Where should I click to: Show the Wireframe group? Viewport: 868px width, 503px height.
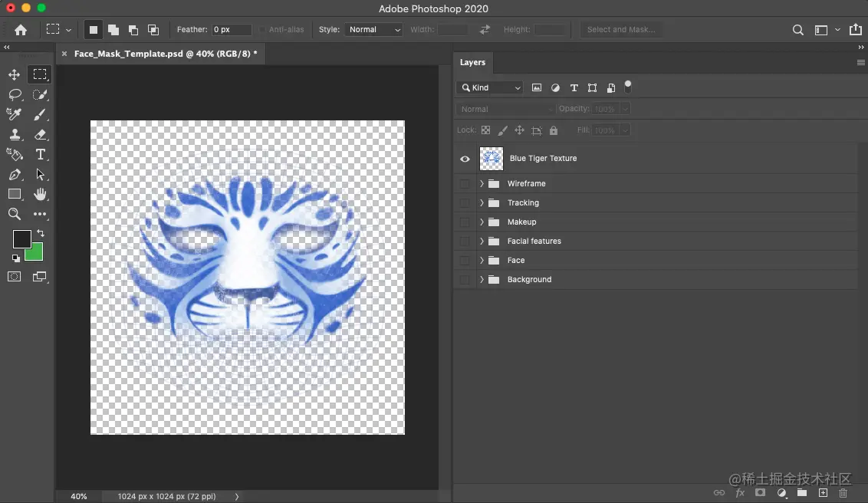point(465,184)
